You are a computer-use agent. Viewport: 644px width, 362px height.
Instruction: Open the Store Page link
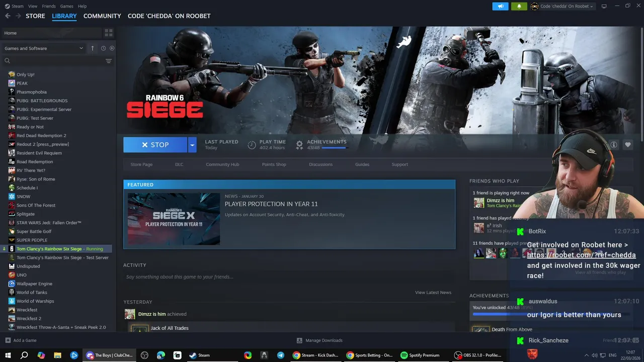click(141, 164)
